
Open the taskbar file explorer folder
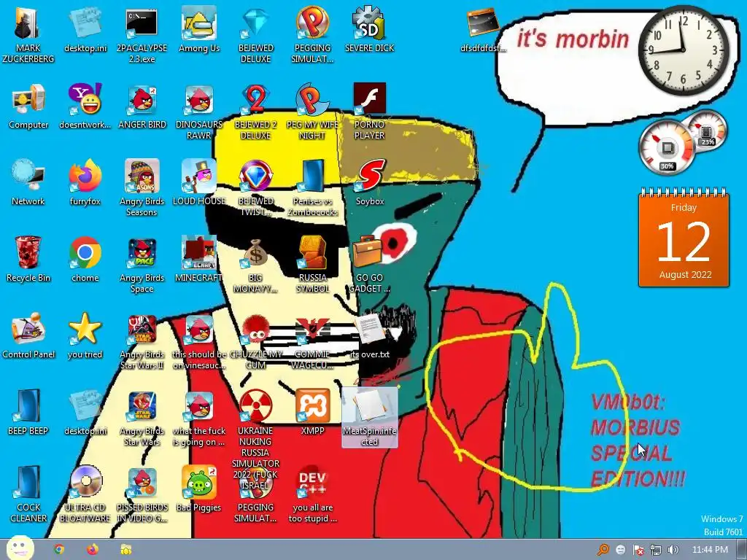coord(125,550)
